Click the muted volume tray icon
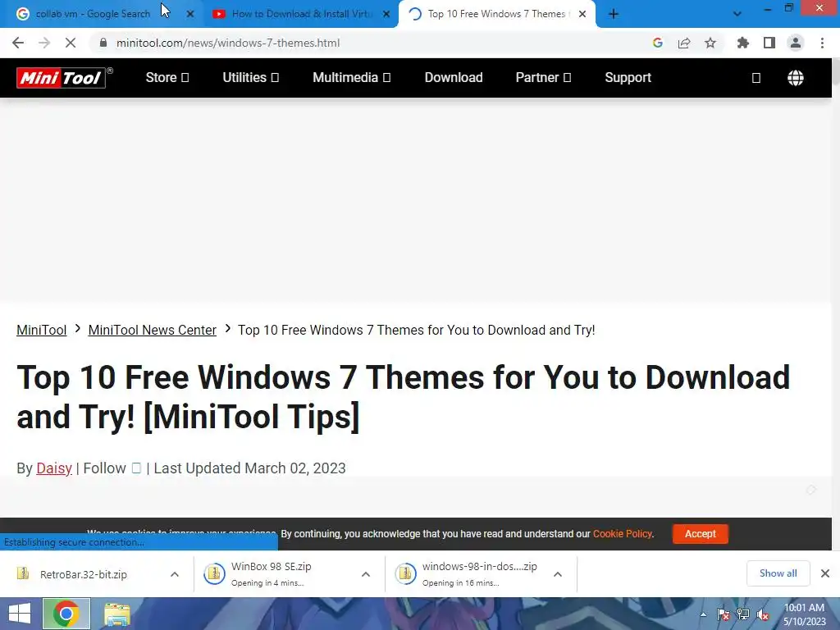Screen dimensions: 840x630 (763, 615)
